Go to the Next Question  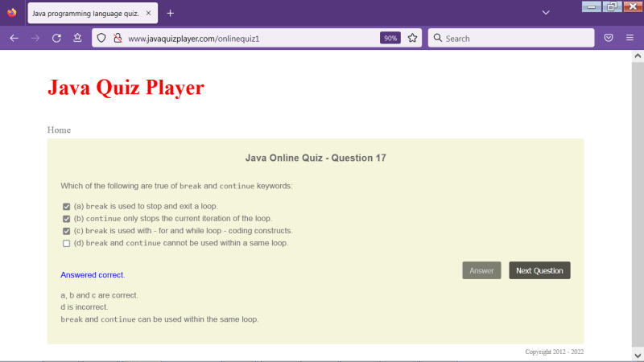point(539,270)
